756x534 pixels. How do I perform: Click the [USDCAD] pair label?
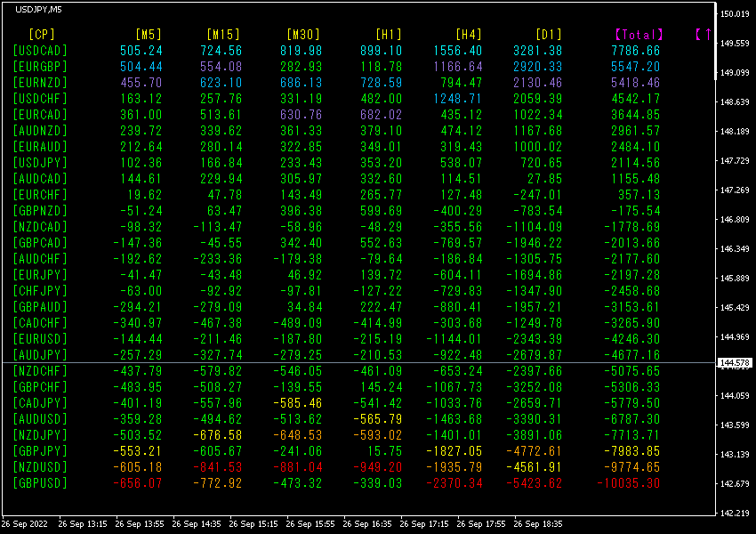(x=41, y=51)
